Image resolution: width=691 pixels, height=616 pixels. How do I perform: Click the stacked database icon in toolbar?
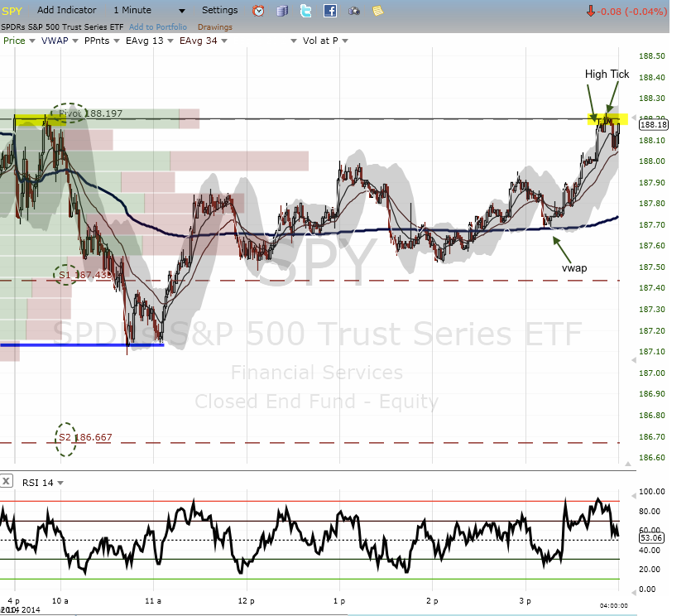(282, 11)
